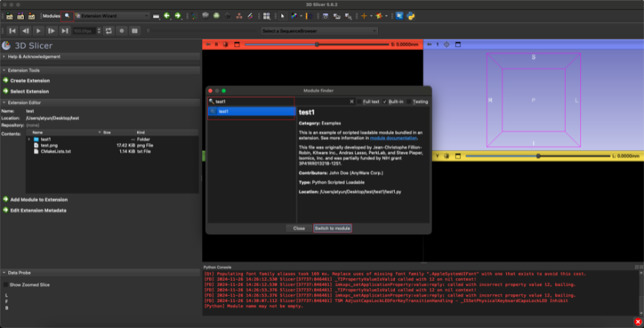The width and height of the screenshot is (644, 328).
Task: Open the Extensions Manager toolbar icon
Action: click(x=398, y=15)
